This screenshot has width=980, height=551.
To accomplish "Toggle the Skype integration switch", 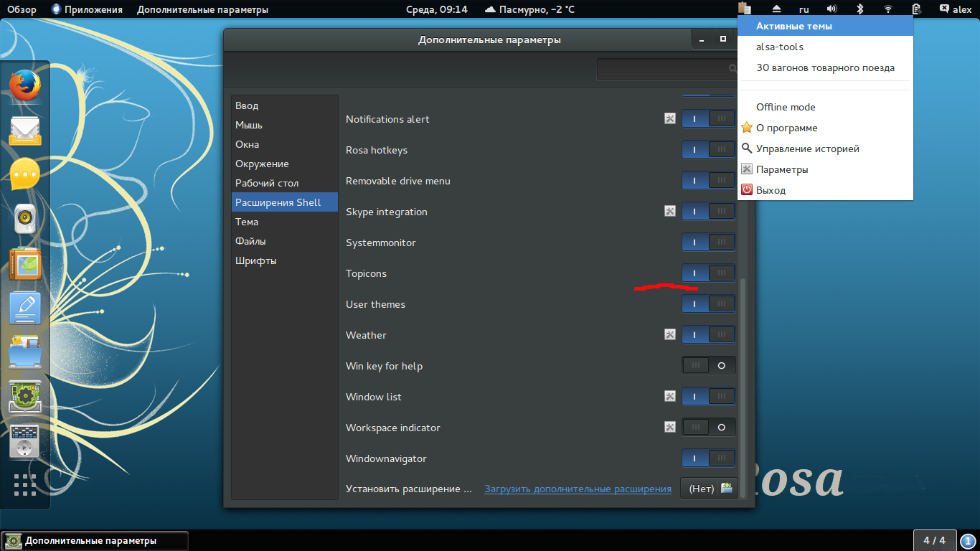I will tap(708, 212).
